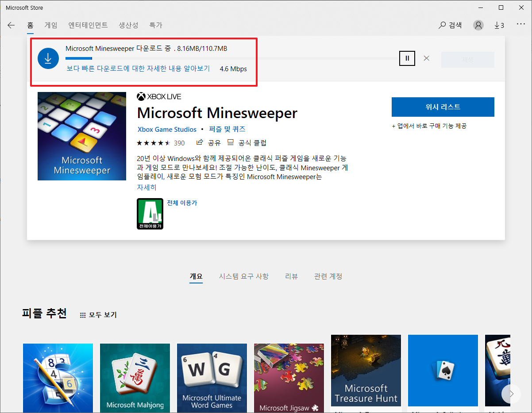Open Microsoft Mahjong tile
Viewport: 532px width, 413px height.
point(135,378)
